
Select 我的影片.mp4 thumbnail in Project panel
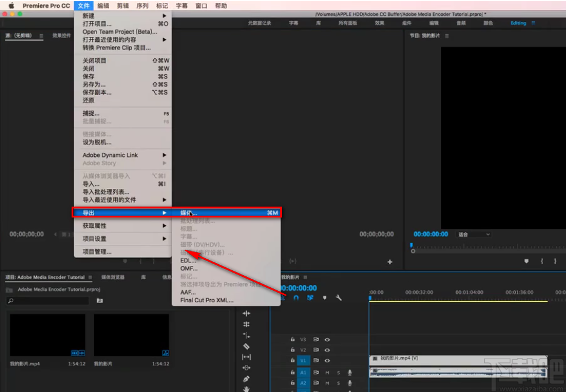[x=47, y=335]
